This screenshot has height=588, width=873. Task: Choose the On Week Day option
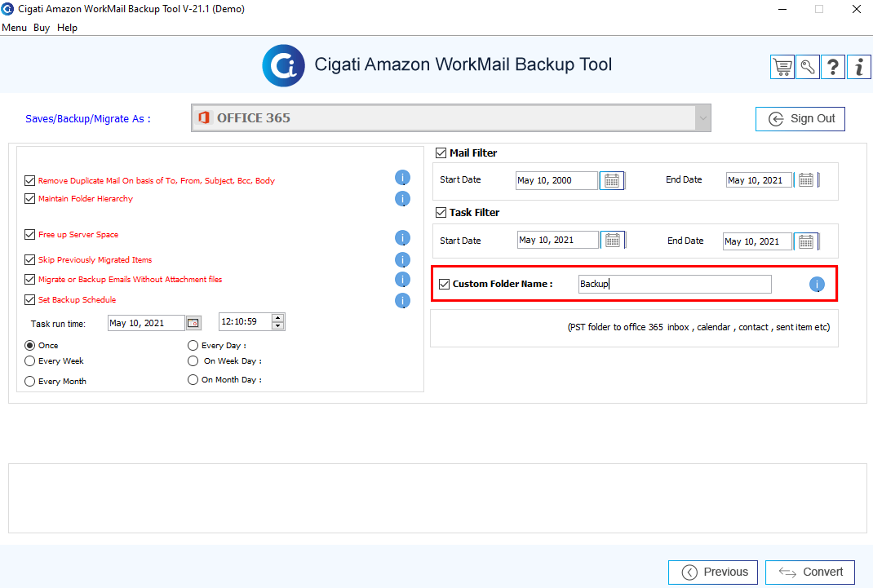pyautogui.click(x=193, y=361)
